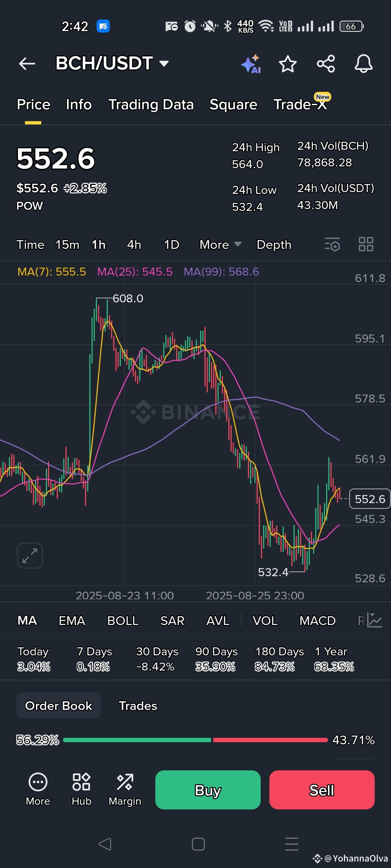Viewport: 391px width, 868px height.
Task: Toggle the EMA indicator
Action: click(72, 621)
